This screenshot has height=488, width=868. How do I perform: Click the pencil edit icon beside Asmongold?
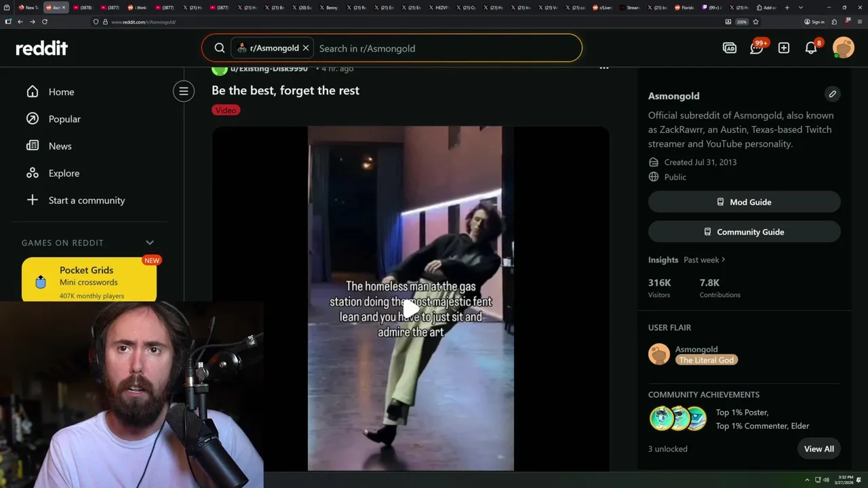click(833, 94)
